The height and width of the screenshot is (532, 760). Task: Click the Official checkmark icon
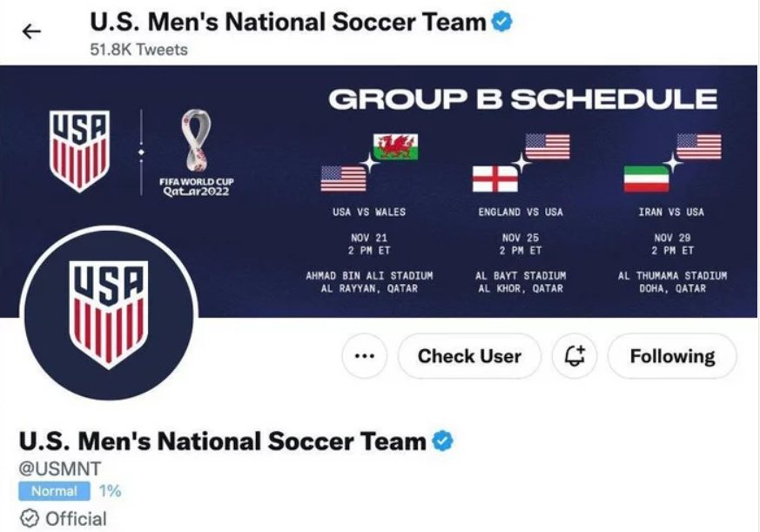30,519
